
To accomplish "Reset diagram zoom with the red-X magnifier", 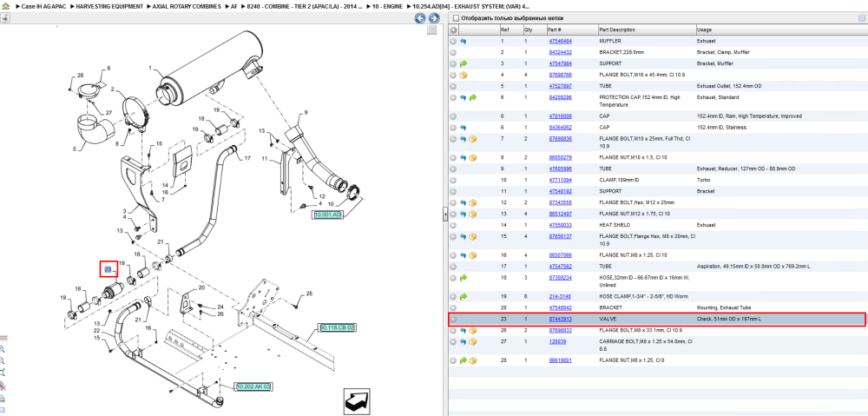I will 3,386.
